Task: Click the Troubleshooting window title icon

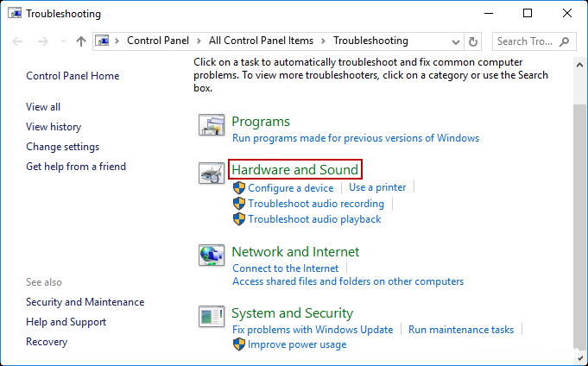Action: (15, 14)
